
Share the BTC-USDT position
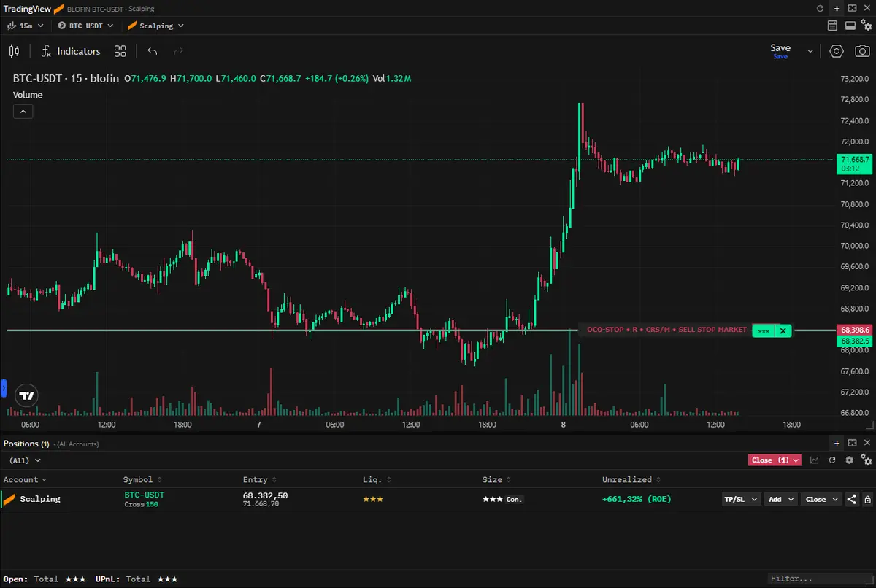tap(852, 500)
